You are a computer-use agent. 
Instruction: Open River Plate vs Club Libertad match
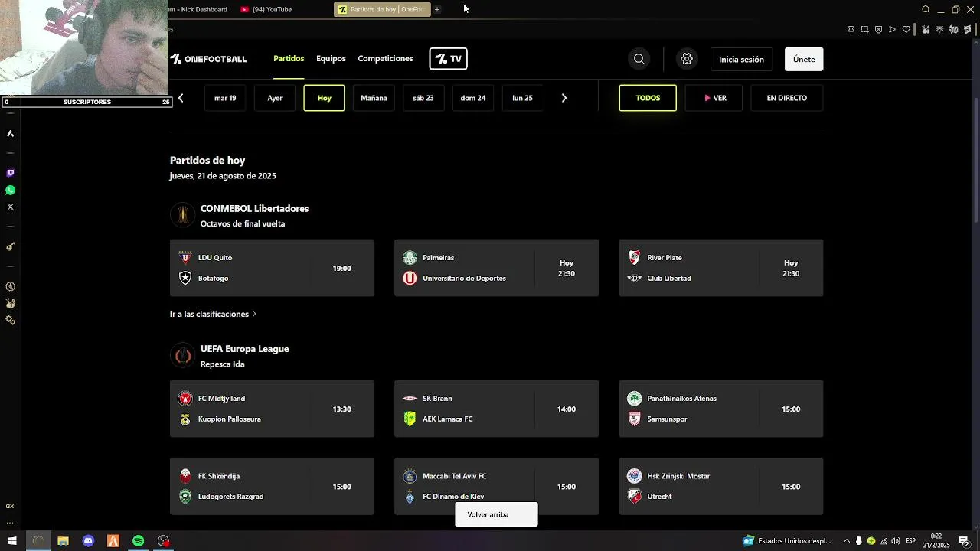721,268
